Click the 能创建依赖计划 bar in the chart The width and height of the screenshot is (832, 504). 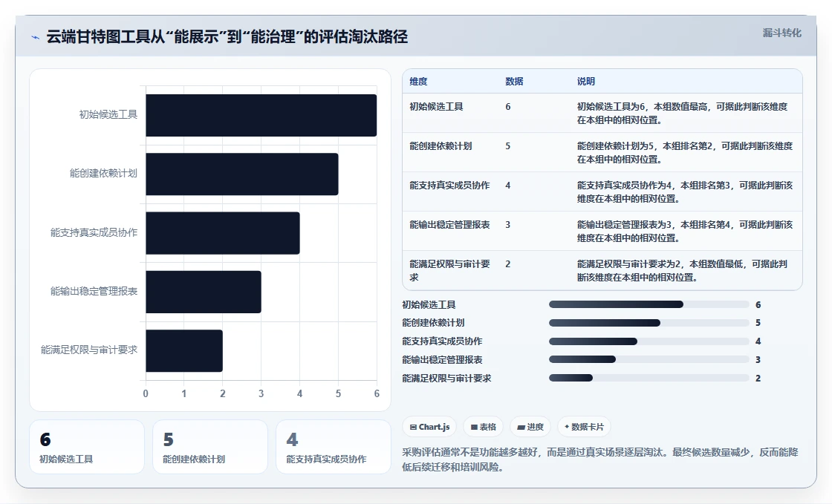(x=242, y=174)
